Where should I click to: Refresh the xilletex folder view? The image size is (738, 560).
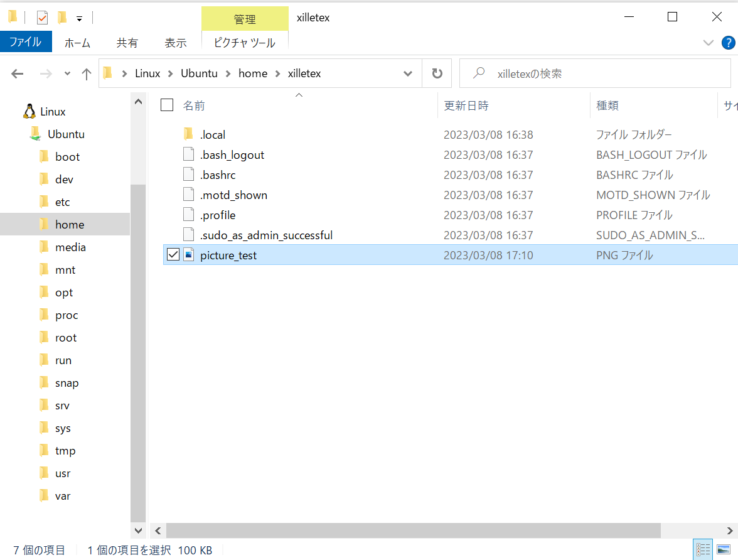click(x=436, y=73)
